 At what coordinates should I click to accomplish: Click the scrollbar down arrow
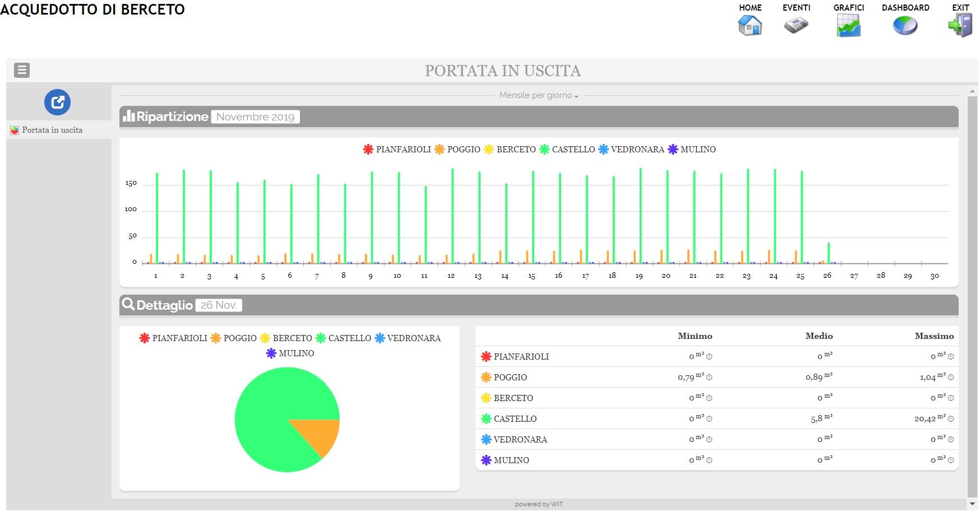(973, 504)
